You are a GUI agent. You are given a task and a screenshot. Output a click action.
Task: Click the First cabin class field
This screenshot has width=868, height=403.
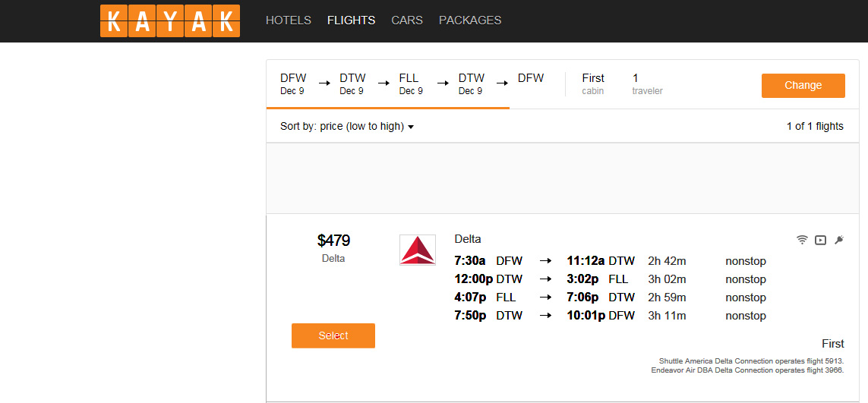(593, 83)
